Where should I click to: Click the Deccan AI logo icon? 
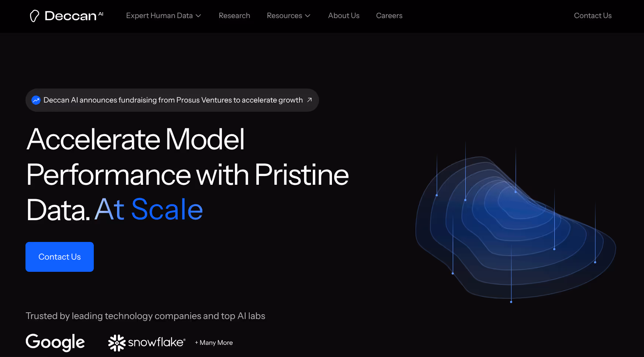pyautogui.click(x=35, y=15)
